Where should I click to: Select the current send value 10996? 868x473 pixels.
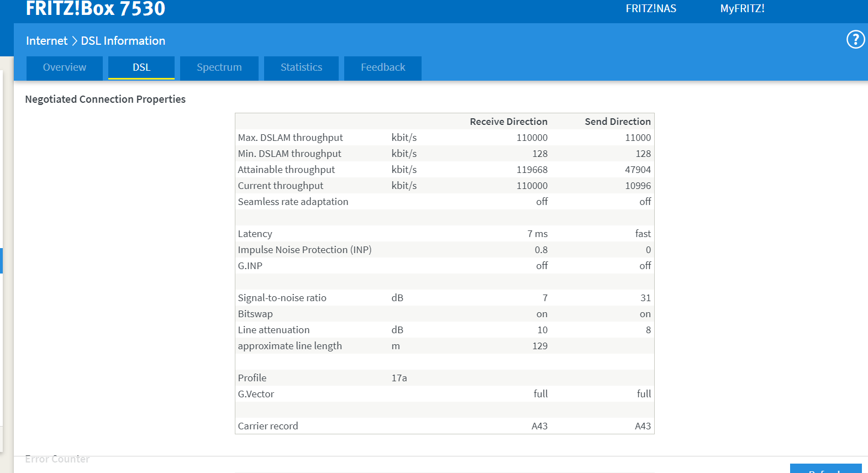tap(638, 186)
